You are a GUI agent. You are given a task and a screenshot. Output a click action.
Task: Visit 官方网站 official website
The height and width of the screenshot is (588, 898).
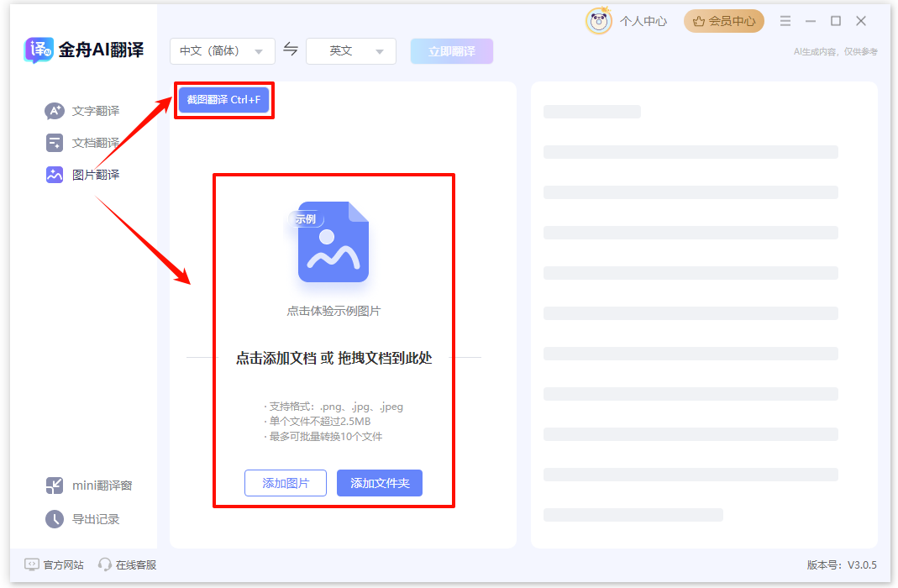tap(55, 565)
